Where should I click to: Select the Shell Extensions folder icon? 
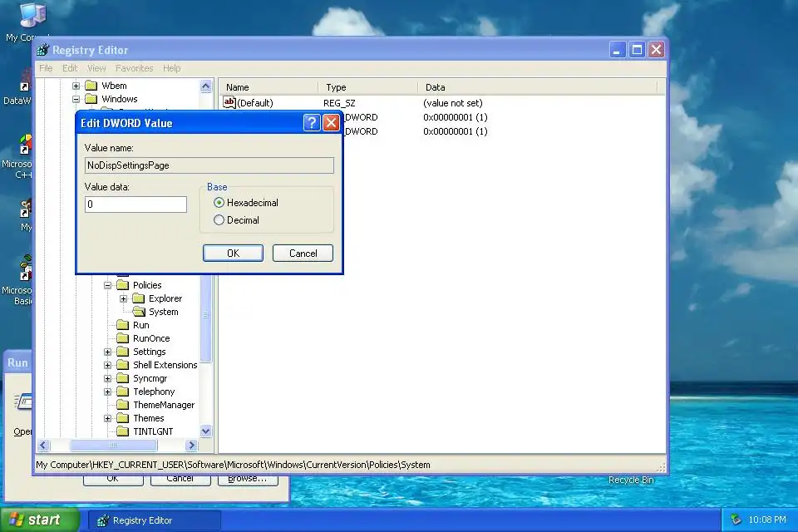(x=123, y=365)
